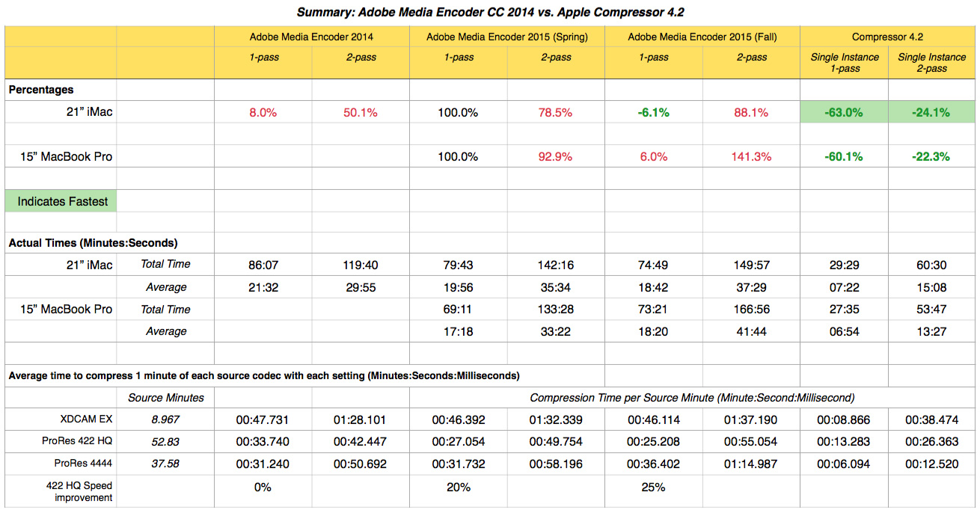Click the '86:07' total time cell
Viewport: 980px width, 513px height.
[x=263, y=265]
